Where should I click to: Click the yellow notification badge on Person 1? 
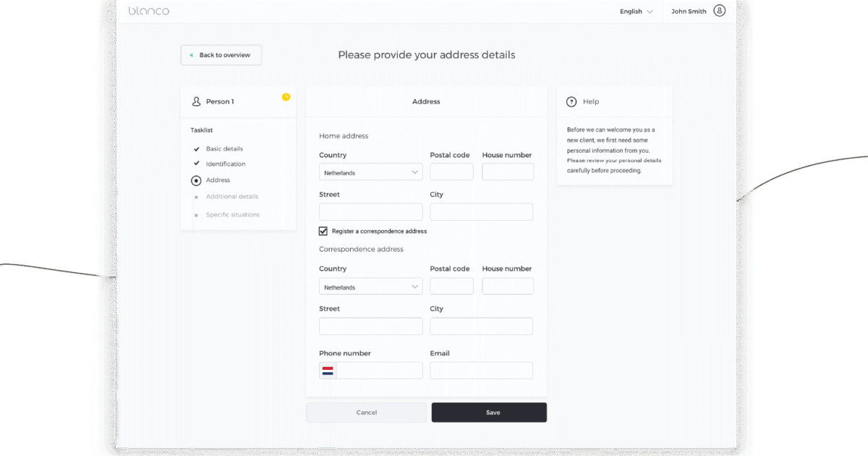(x=287, y=96)
